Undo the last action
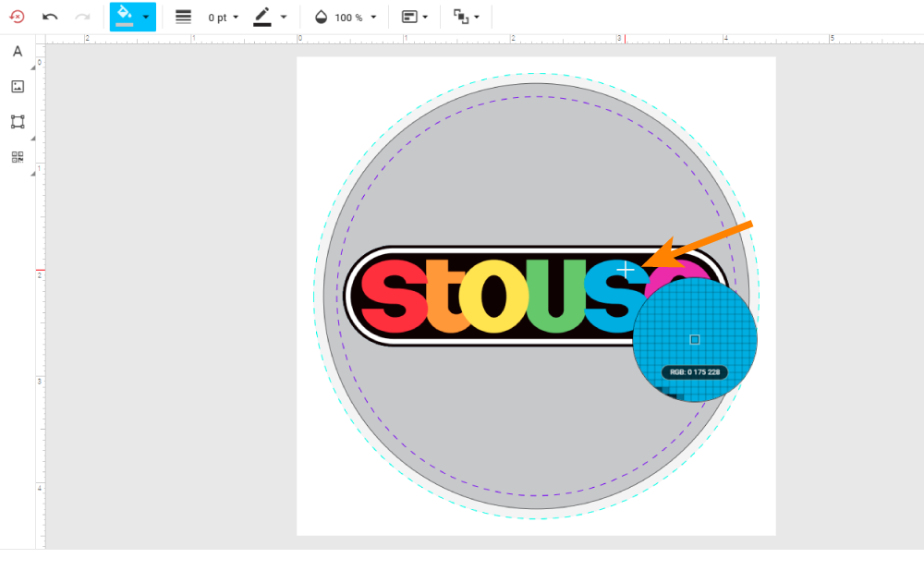 pyautogui.click(x=50, y=17)
